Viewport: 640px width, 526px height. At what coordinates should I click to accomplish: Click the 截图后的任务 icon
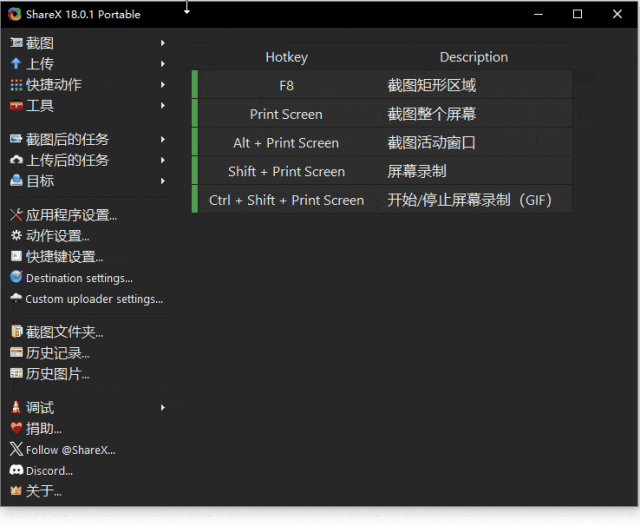[x=16, y=139]
